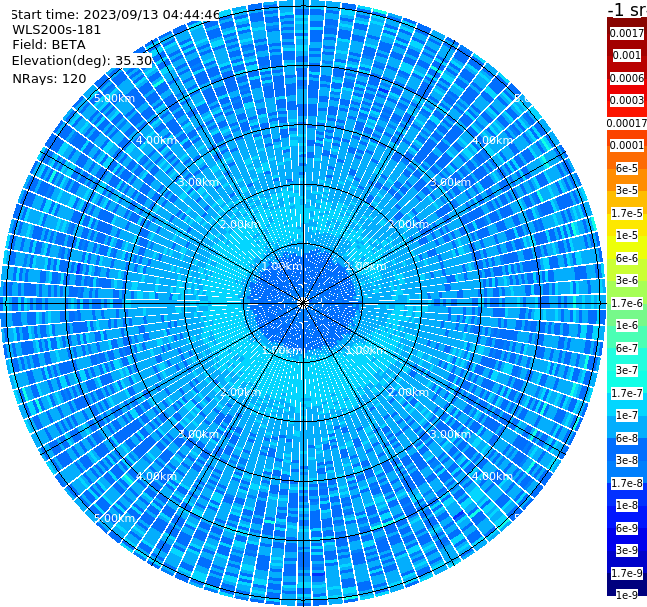Click the 1e-6 colorbar tick label
Image resolution: width=647 pixels, height=607 pixels.
point(627,325)
